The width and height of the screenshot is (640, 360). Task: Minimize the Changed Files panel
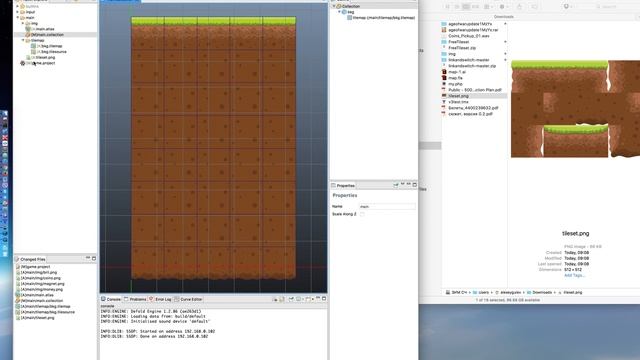click(88, 258)
